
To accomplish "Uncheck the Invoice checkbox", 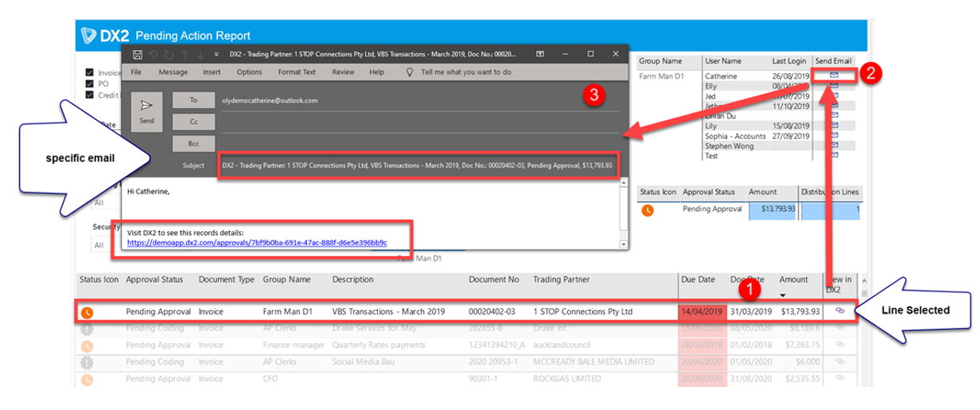I will click(90, 72).
